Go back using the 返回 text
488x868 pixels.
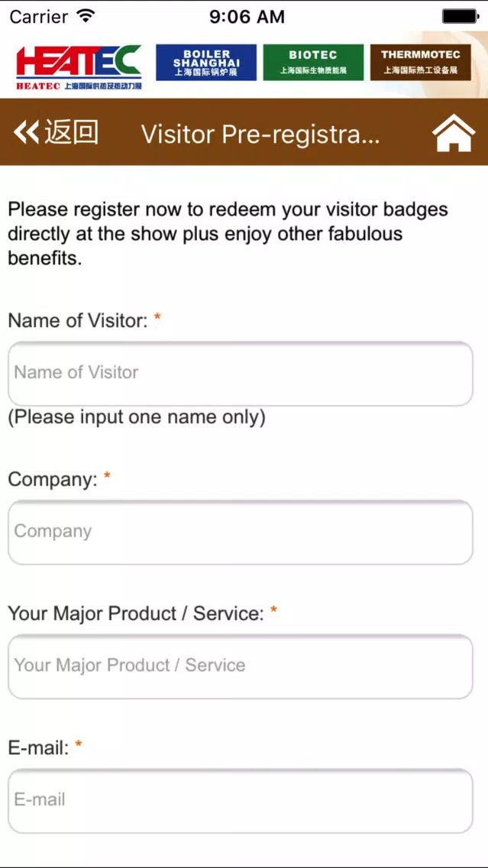point(71,133)
